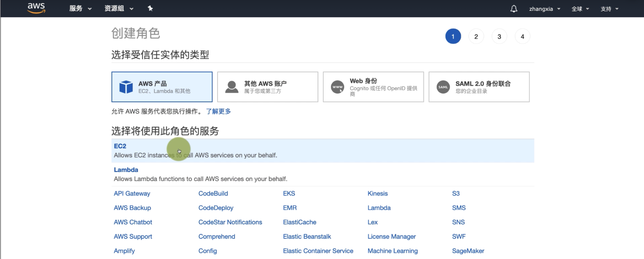Open the 资源组 dropdown menu
Screen dimensions: 644x259
point(119,8)
